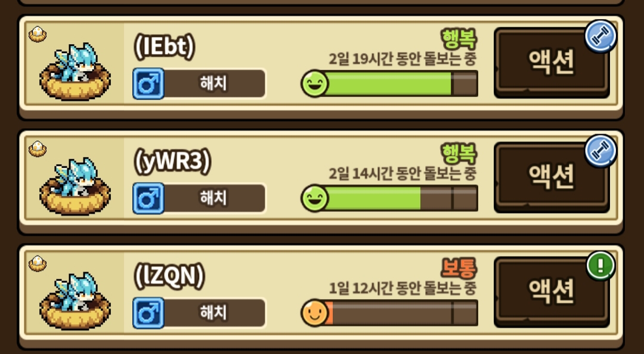This screenshot has width=644, height=354.
Task: Tap the happy green smiley face for IEbt
Action: (x=315, y=84)
